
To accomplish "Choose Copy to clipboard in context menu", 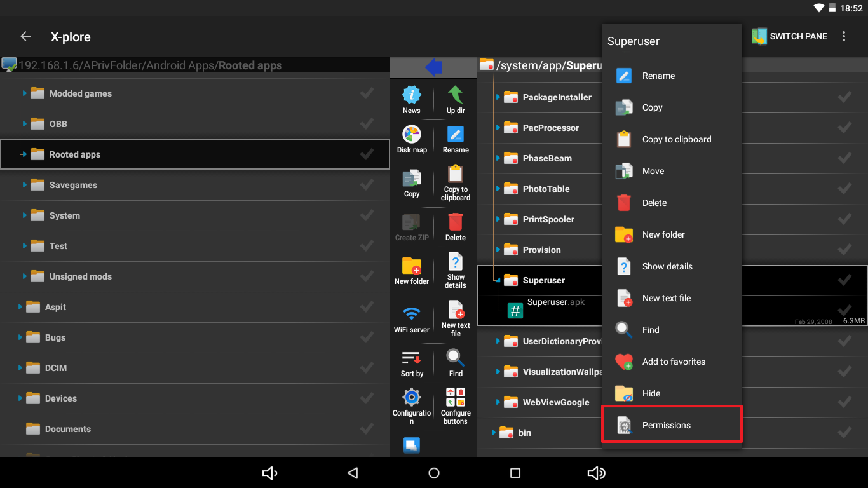I will [672, 139].
